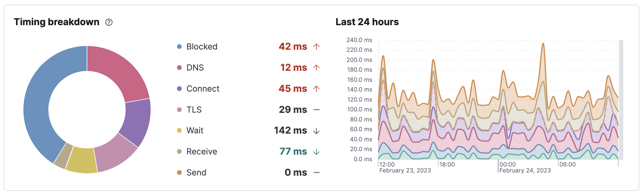The height and width of the screenshot is (195, 644).
Task: Click the Blocked upward trend arrow
Action: pos(316,47)
